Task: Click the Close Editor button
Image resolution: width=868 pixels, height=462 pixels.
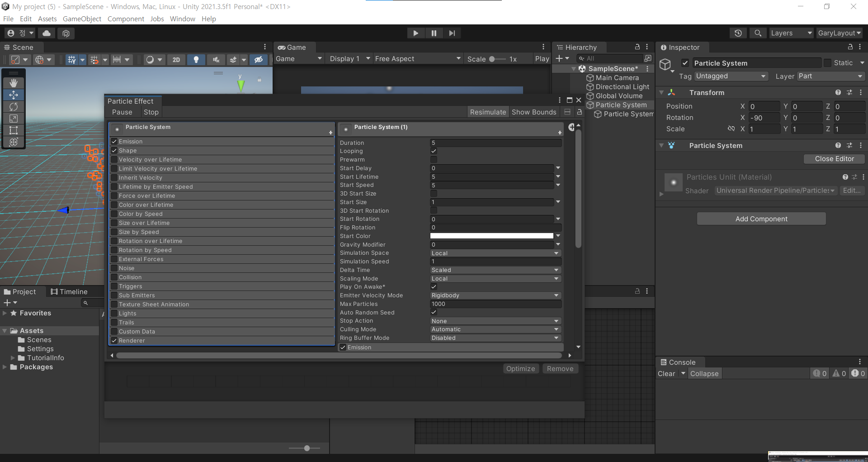Action: click(834, 159)
